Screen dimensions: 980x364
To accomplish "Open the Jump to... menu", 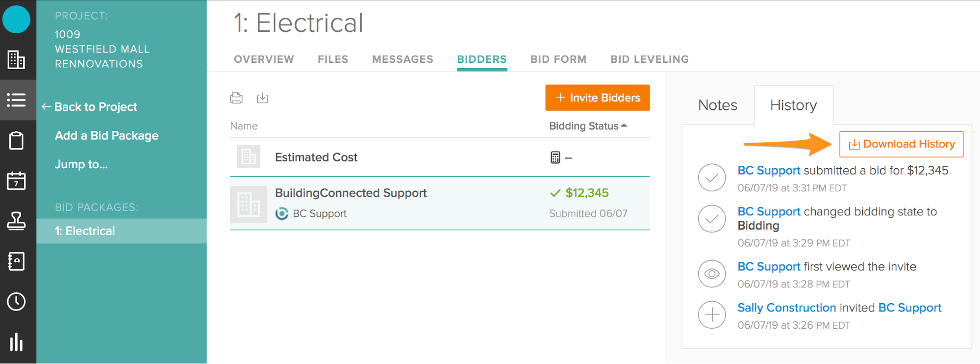I will [x=81, y=164].
